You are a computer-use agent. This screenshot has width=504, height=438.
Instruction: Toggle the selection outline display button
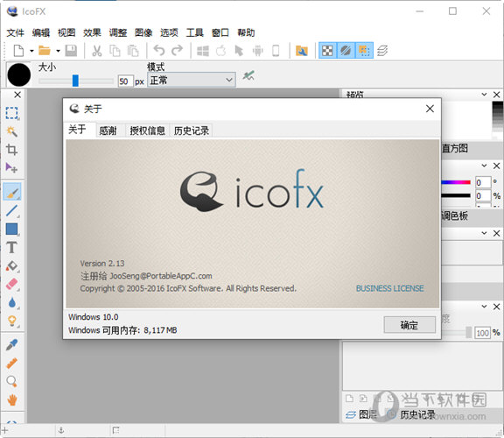[x=364, y=51]
